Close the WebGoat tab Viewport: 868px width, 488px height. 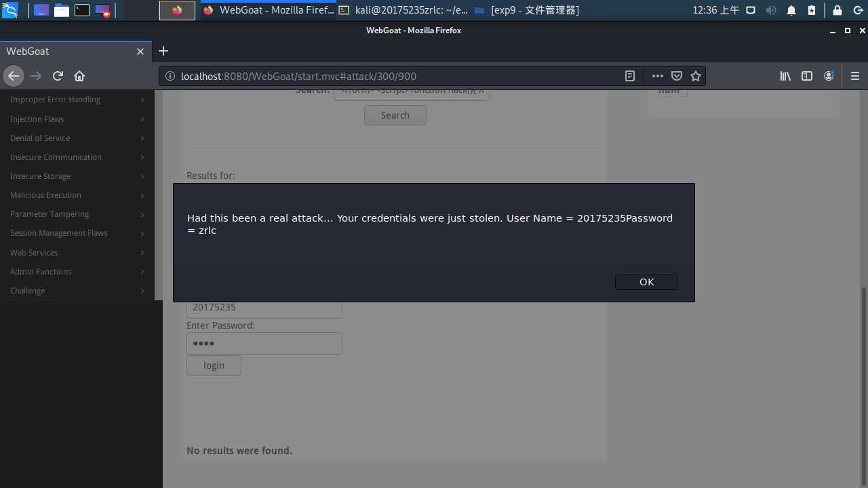[140, 52]
